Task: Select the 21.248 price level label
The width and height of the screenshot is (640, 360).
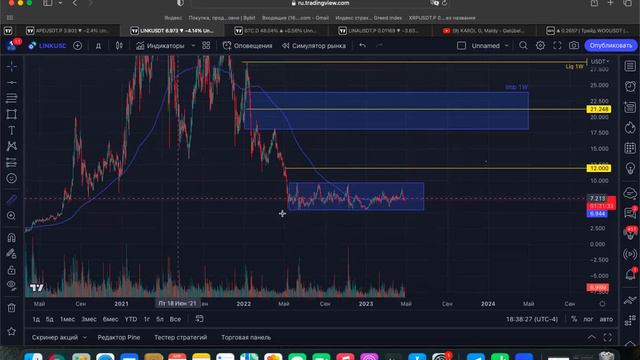Action: [x=598, y=109]
